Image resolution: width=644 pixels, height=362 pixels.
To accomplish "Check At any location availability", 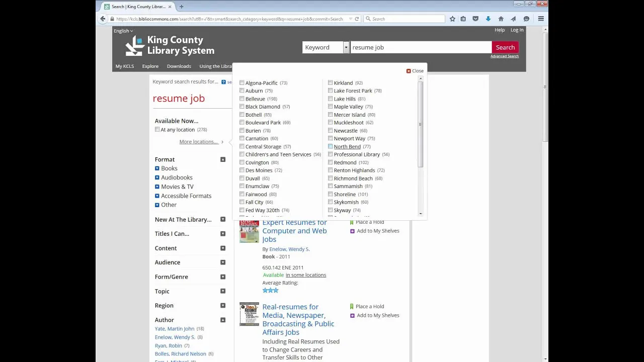I will pos(157,130).
